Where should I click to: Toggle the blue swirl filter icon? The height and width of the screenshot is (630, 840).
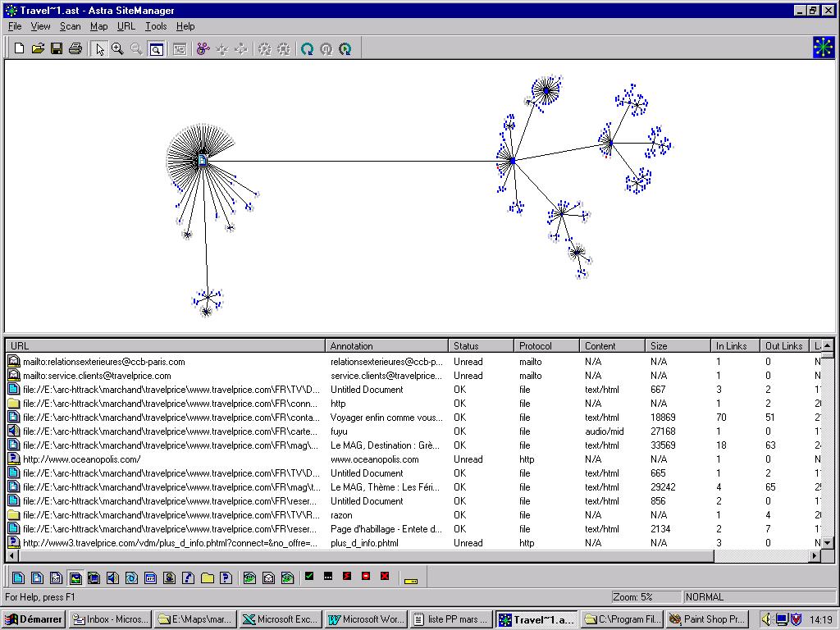[x=131, y=577]
